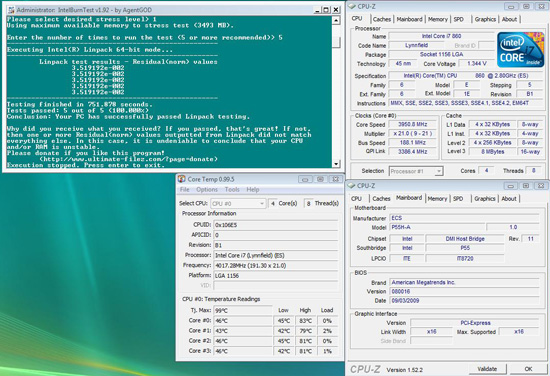Image resolution: width=550 pixels, height=376 pixels.
Task: Click the Platform field LGA 1156
Action: tap(276, 276)
